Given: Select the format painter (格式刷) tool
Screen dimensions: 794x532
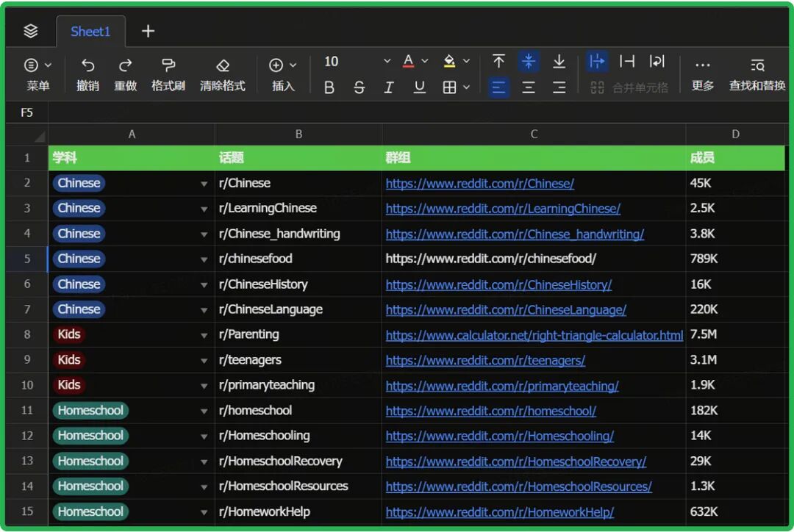Looking at the screenshot, I should pyautogui.click(x=168, y=65).
